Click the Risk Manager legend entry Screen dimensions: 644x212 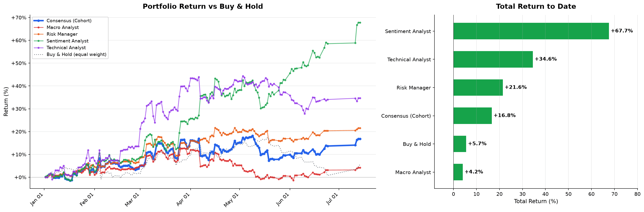tap(55, 34)
